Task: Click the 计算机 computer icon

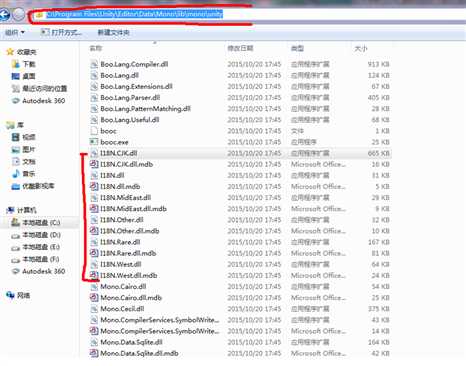Action: [x=10, y=210]
